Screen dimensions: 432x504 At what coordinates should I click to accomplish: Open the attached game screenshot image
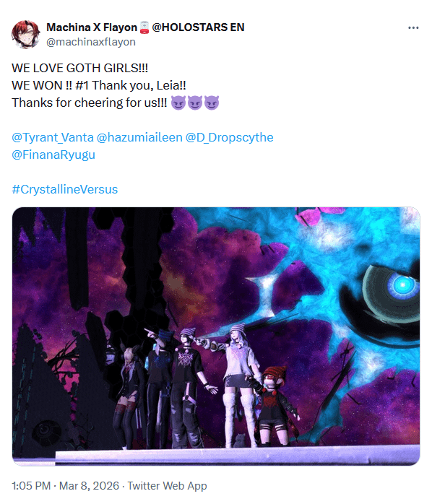[216, 336]
